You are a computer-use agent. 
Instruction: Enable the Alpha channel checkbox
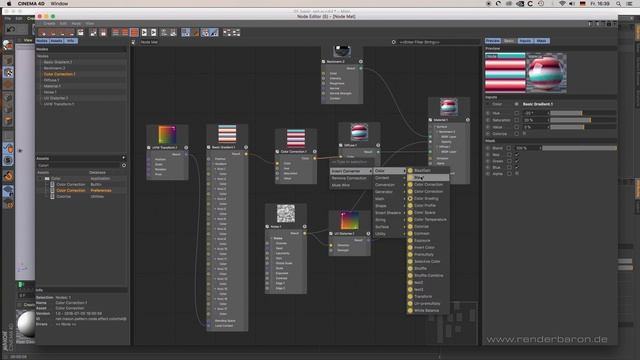(517, 174)
